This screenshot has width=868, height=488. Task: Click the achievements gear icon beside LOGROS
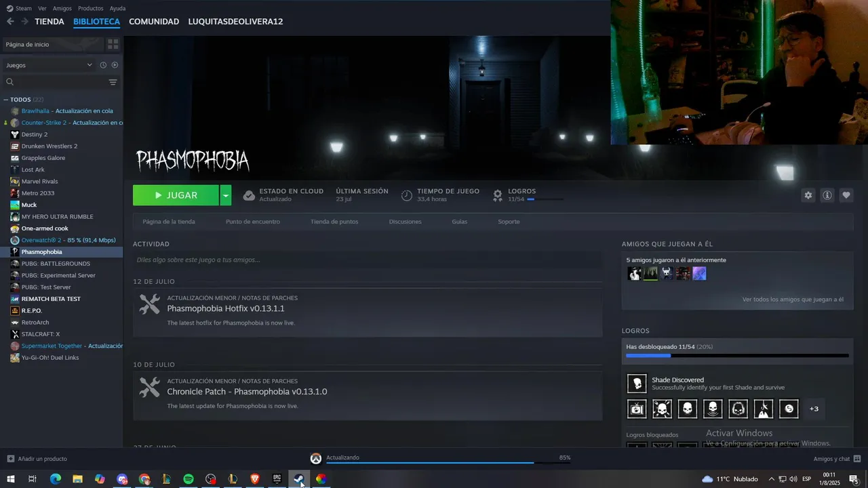point(498,195)
